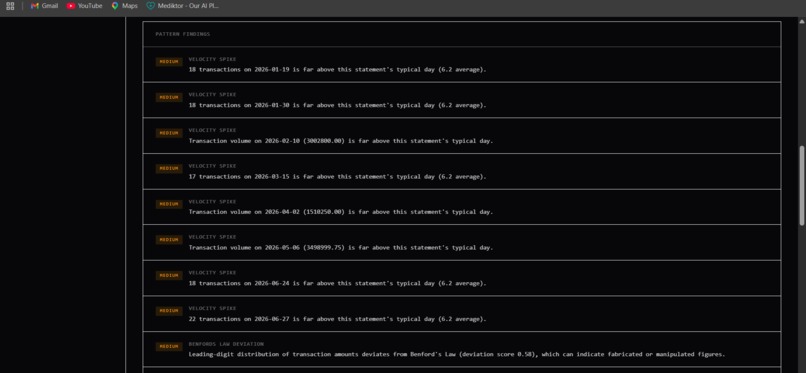806x373 pixels.
Task: Click VELOCITY SPIKE label above the 2026-02-10 finding
Action: tap(212, 130)
